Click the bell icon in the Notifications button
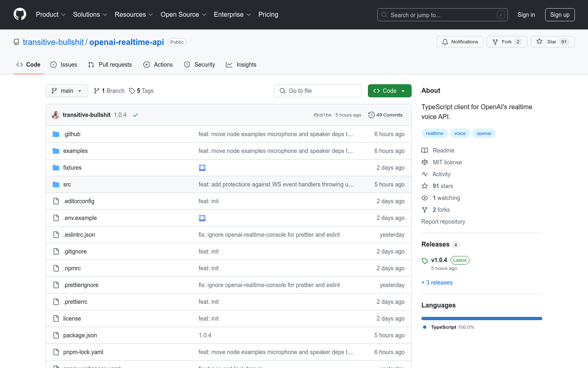The height and width of the screenshot is (368, 588). (445, 42)
